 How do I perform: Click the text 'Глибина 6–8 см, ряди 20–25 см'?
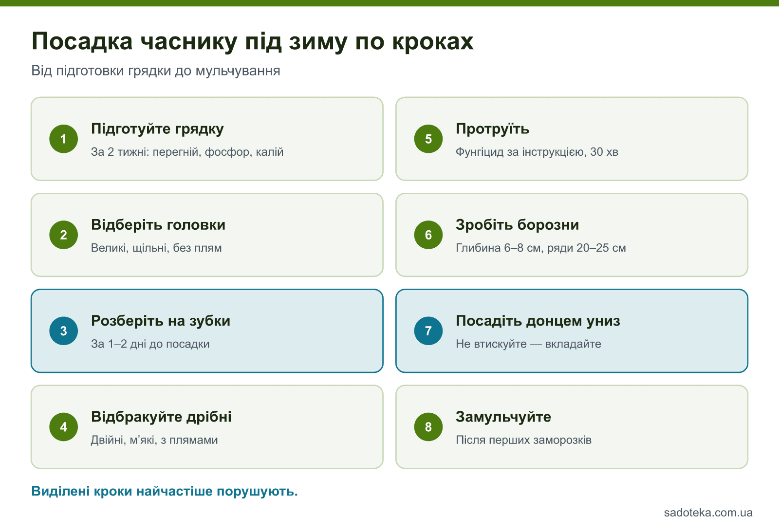[x=540, y=248]
